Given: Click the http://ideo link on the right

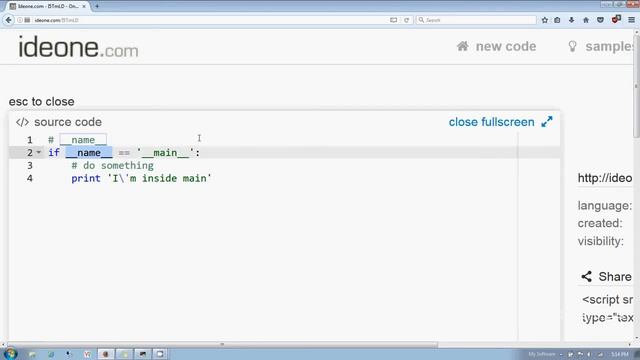Looking at the screenshot, I should [605, 178].
